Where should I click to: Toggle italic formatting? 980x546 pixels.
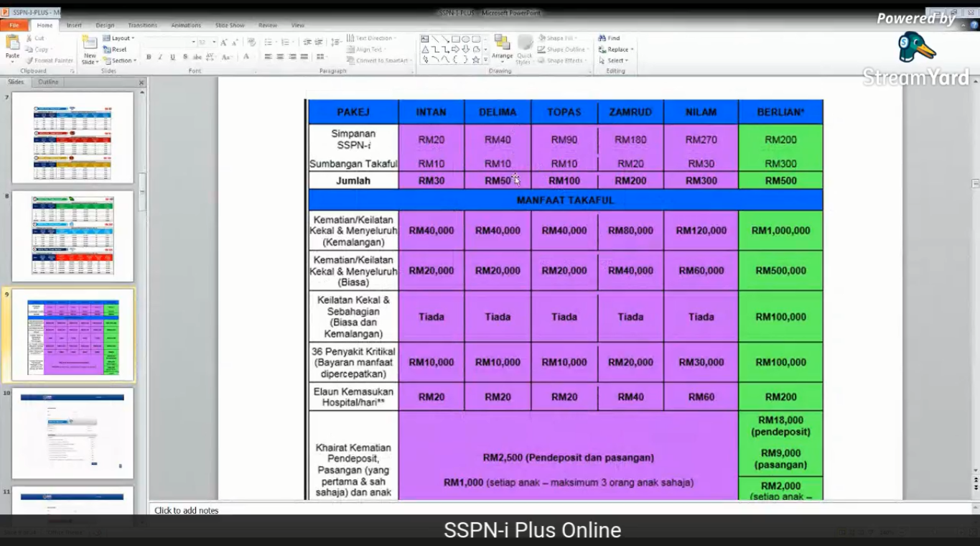click(x=160, y=57)
